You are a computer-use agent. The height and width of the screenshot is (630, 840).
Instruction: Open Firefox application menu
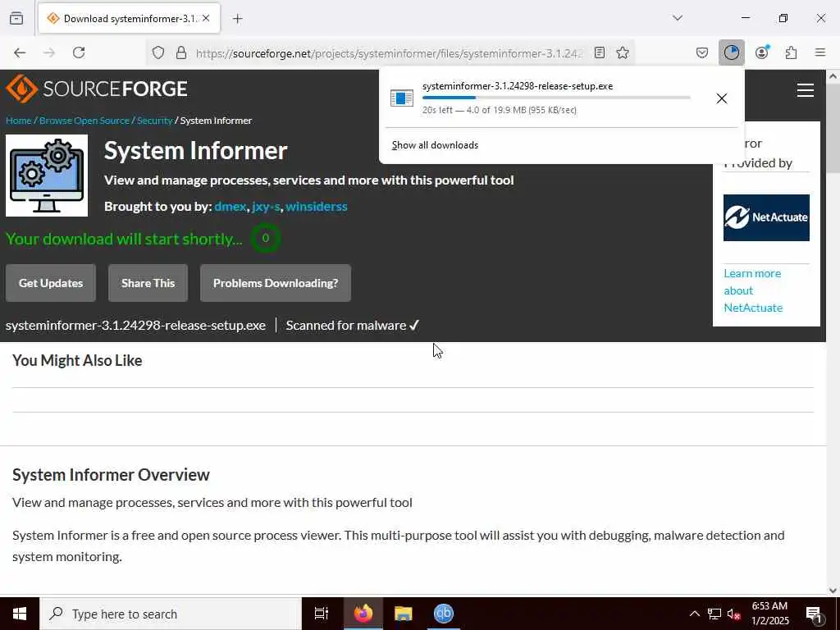pos(820,52)
